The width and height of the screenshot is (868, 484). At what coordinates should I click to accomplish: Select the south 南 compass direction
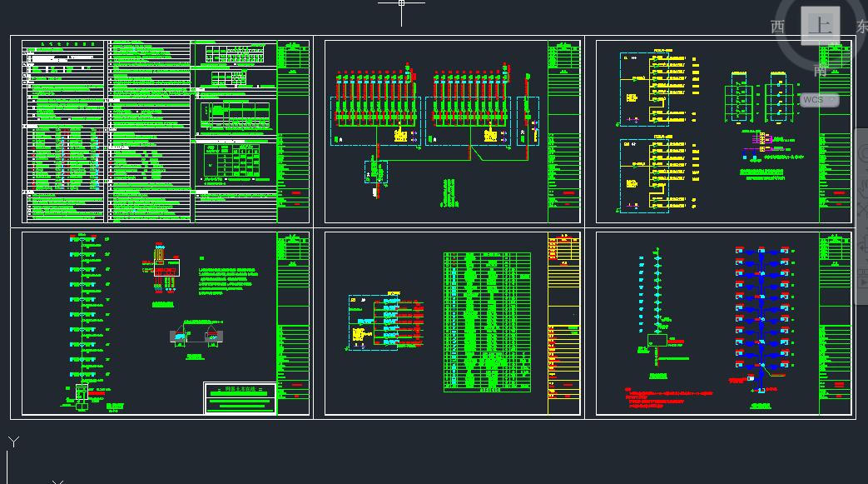coord(821,71)
